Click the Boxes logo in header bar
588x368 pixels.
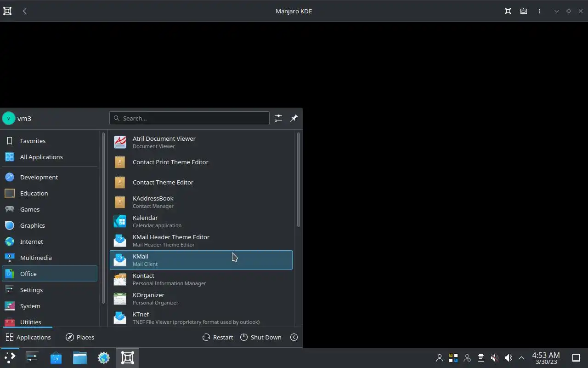pos(7,11)
